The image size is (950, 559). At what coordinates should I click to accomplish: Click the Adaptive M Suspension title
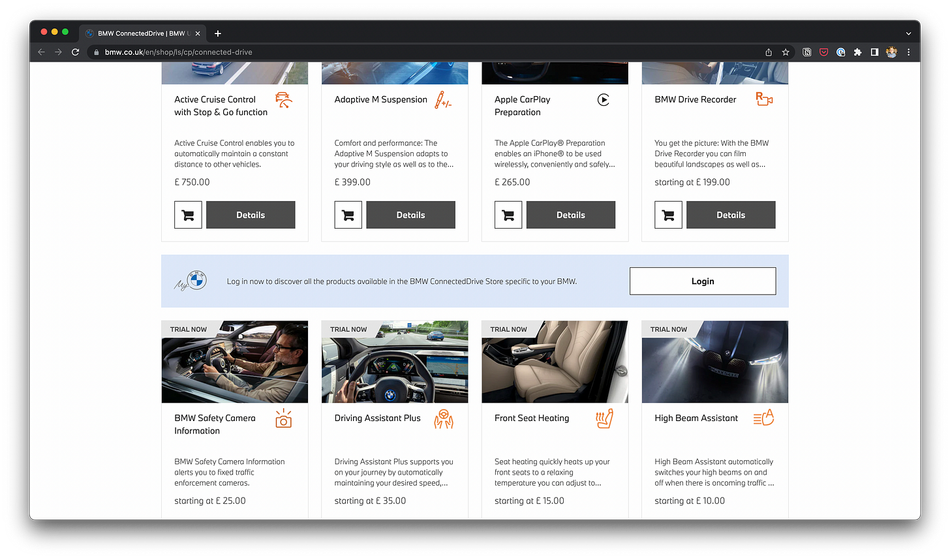point(380,99)
